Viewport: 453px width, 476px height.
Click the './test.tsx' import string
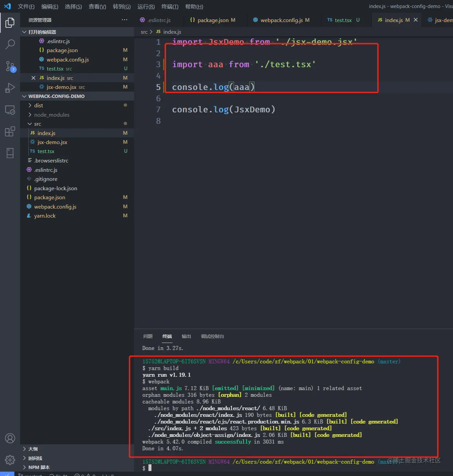click(x=286, y=64)
